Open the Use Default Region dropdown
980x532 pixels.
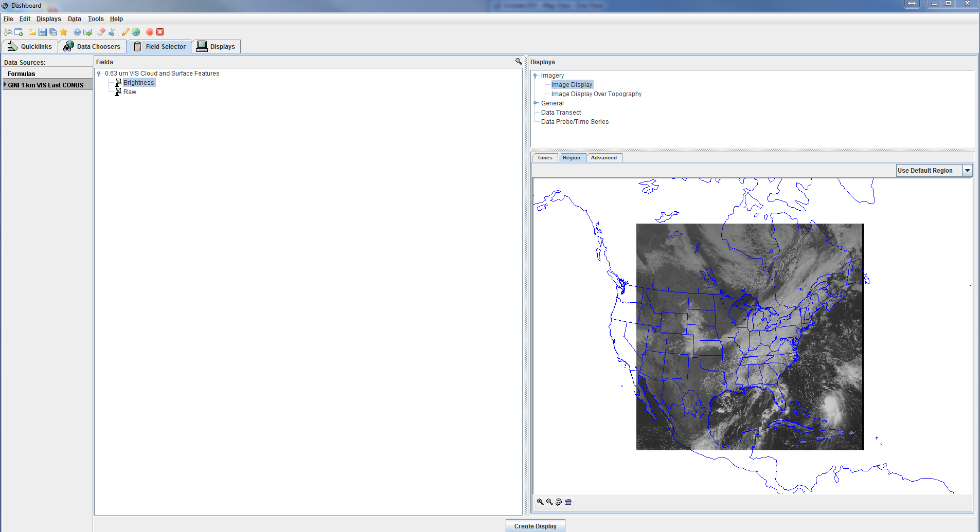[x=967, y=171]
